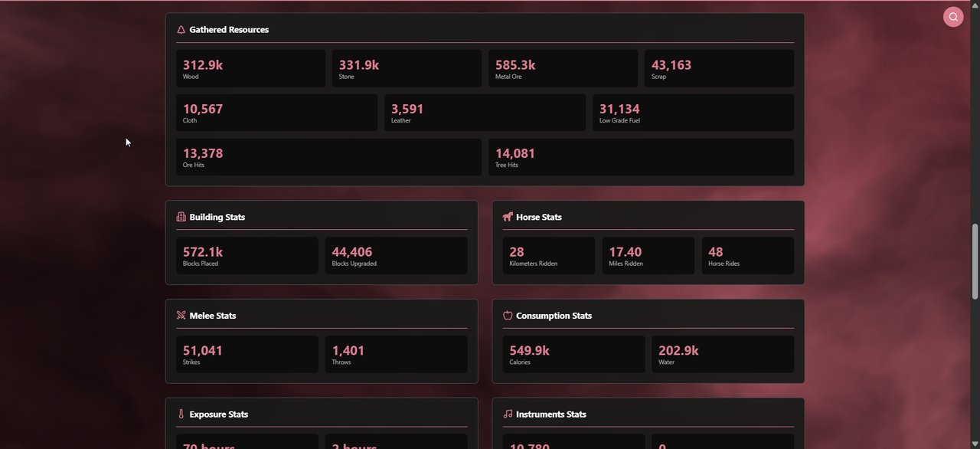
Task: Click the 51,041 Strikes value
Action: [203, 351]
